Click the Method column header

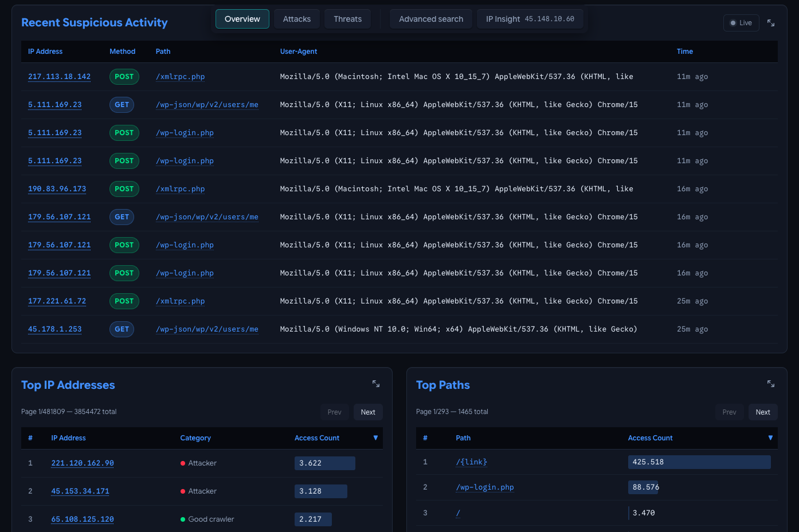(123, 52)
